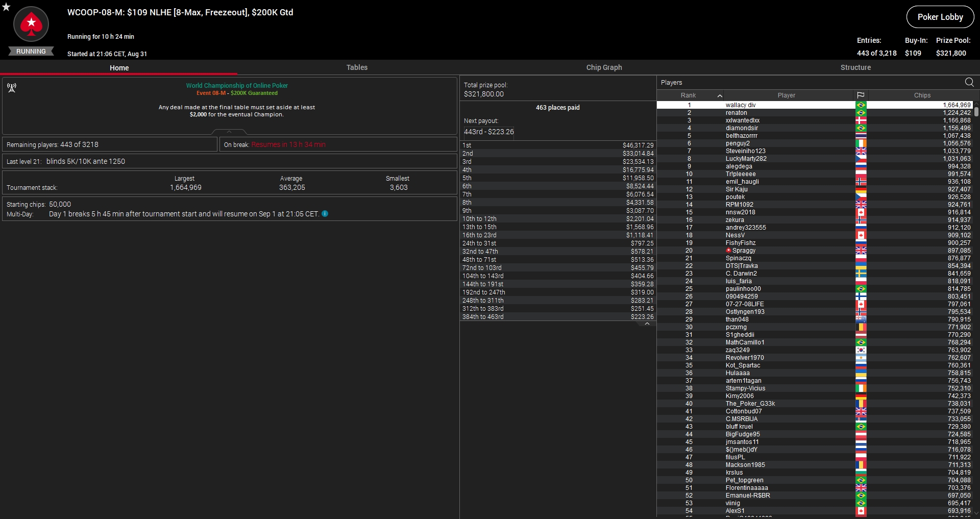The height and width of the screenshot is (519, 980).
Task: Click the PokerStars red spade logo
Action: [x=31, y=23]
